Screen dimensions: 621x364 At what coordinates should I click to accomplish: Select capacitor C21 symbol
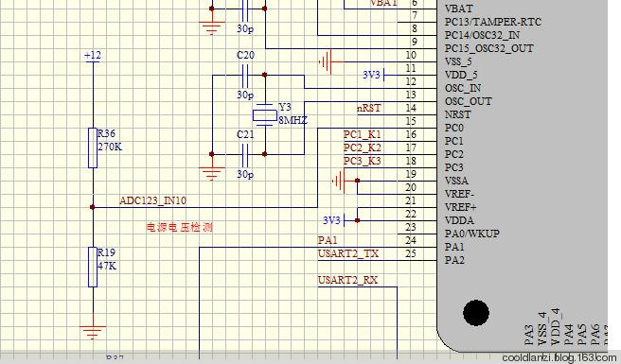click(x=245, y=155)
